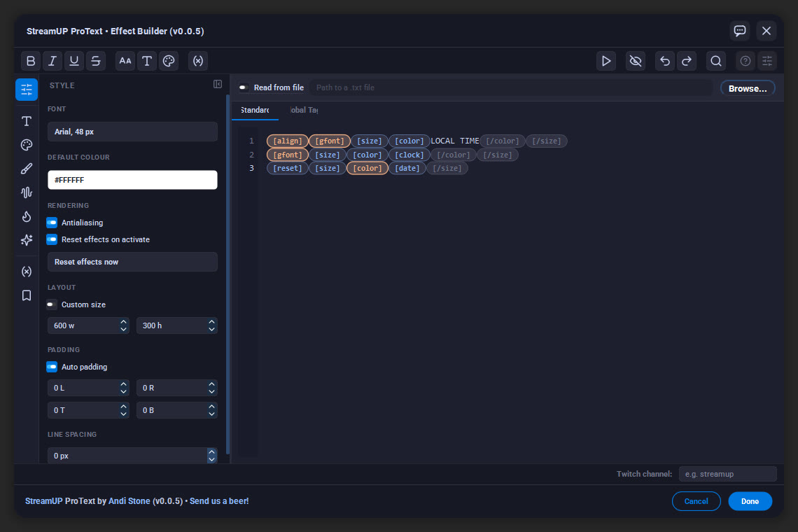Toggle strikethrough formatting

coord(96,61)
